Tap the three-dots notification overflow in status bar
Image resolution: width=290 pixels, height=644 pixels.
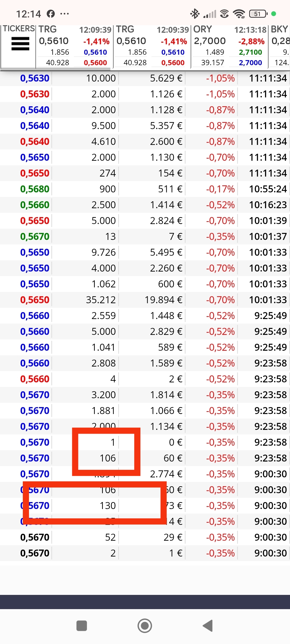pyautogui.click(x=64, y=14)
